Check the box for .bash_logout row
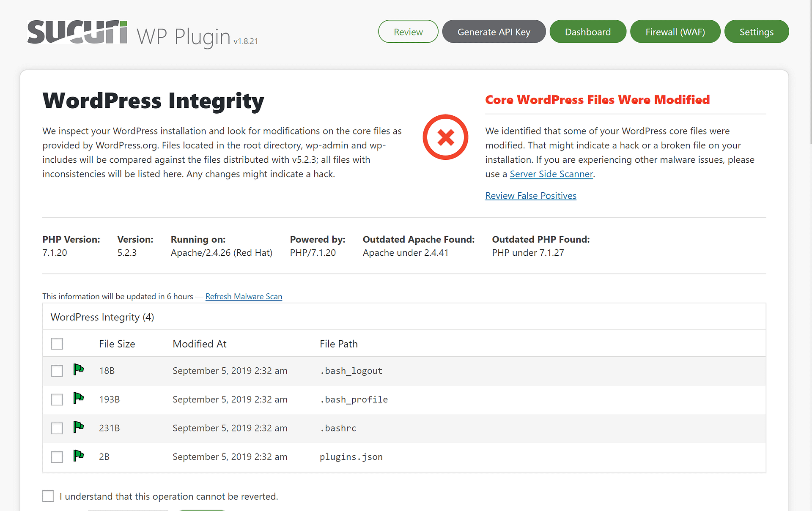Screen dimensions: 812x511 point(57,371)
